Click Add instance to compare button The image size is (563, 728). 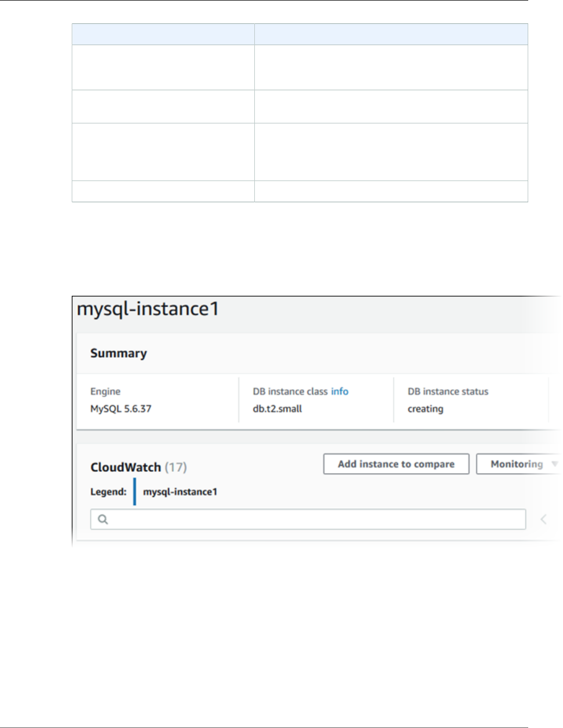(x=396, y=464)
